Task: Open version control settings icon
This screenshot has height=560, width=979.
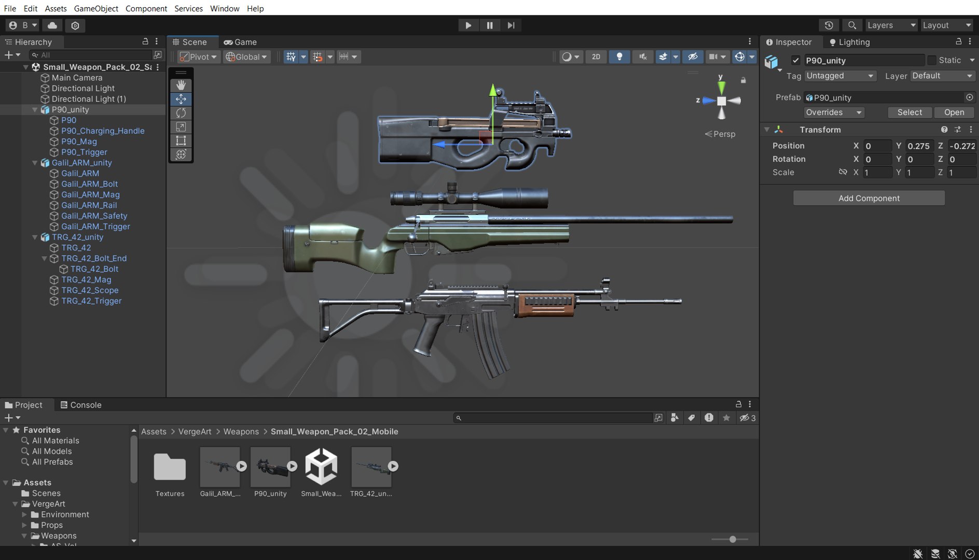Action: pos(75,25)
